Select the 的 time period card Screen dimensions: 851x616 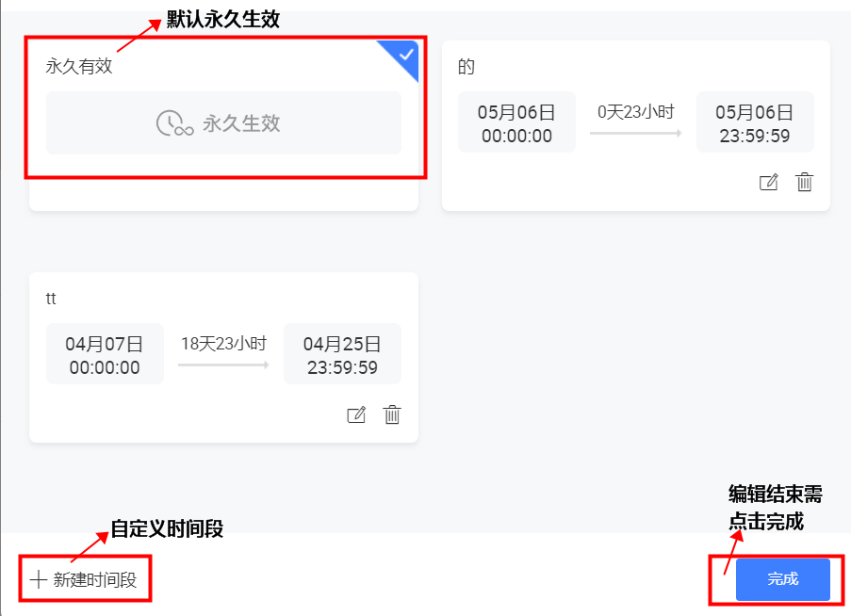(x=636, y=126)
